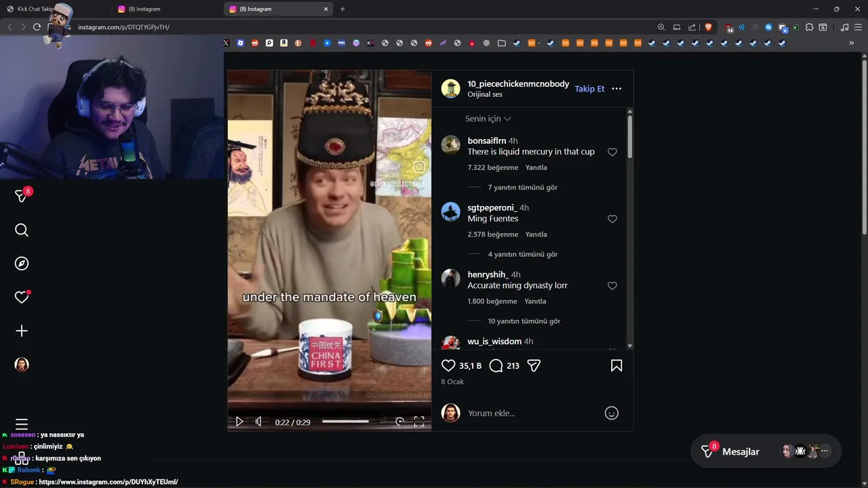Like the post with the heart icon
The image size is (868, 488).
pos(448,365)
